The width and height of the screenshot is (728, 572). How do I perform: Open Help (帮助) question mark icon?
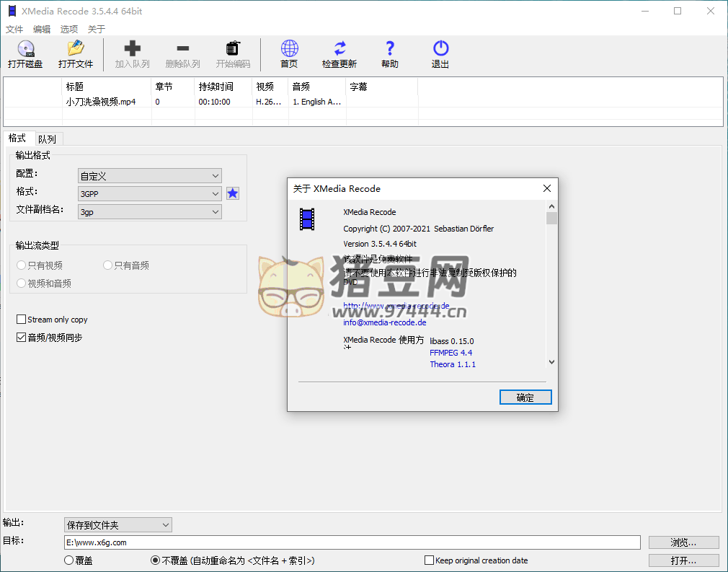(390, 49)
